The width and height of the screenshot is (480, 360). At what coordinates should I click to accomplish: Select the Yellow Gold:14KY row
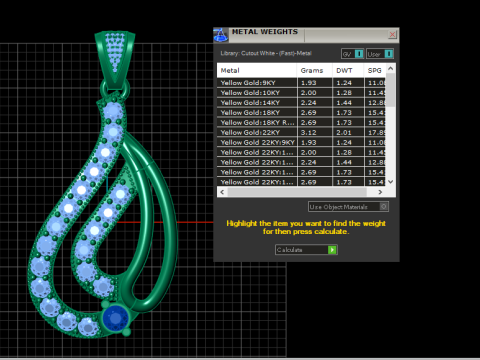tap(301, 103)
